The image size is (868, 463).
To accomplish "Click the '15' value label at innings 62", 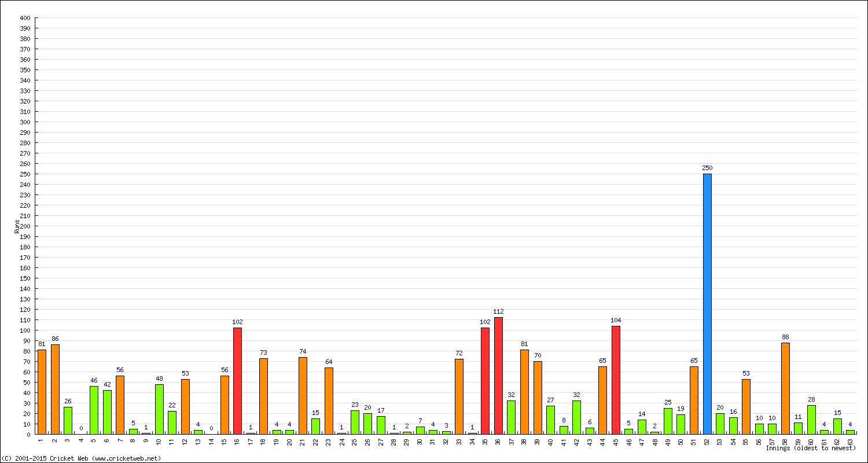I will 837,413.
